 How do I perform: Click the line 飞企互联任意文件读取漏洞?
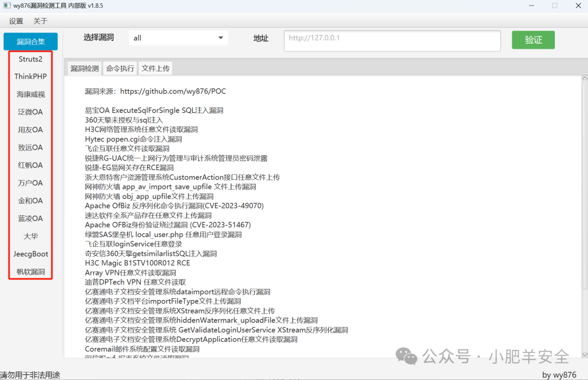coord(127,149)
